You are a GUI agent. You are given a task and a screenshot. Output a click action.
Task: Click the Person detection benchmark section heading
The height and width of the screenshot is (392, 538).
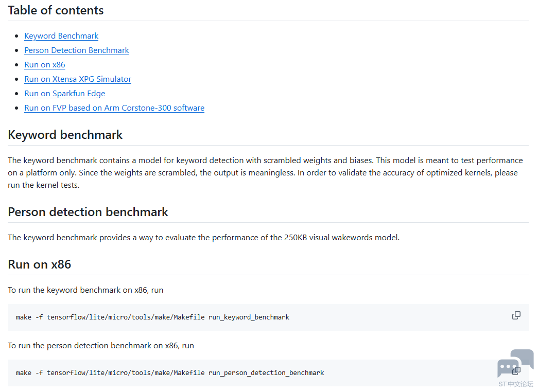click(x=88, y=212)
